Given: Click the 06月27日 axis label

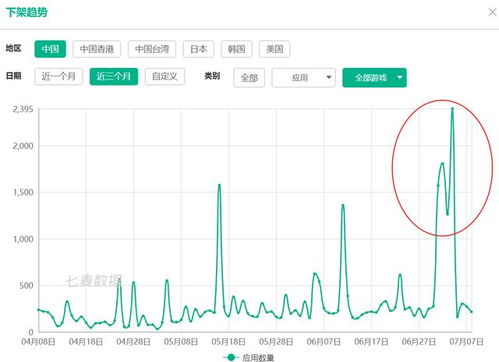Looking at the screenshot, I should click(x=419, y=342).
